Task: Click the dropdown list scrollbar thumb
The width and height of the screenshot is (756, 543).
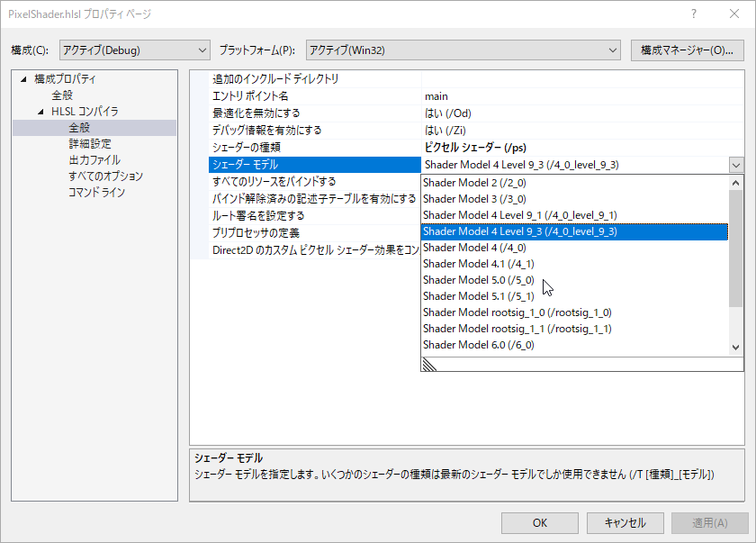Action: [735, 249]
